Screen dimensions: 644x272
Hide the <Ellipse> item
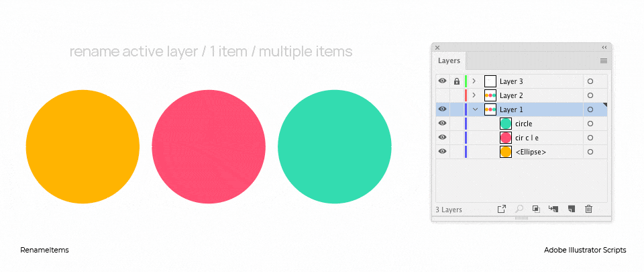click(x=442, y=152)
